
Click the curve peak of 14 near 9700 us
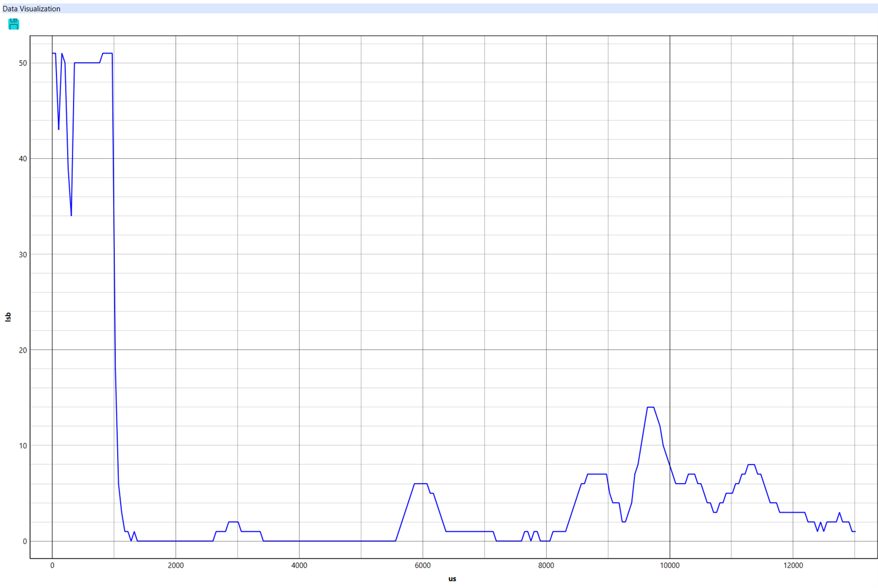click(x=650, y=407)
